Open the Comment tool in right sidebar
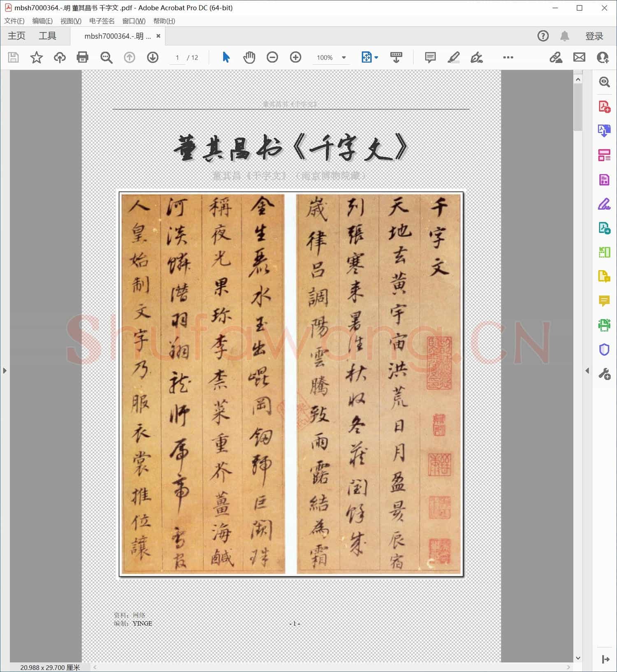 [x=604, y=301]
